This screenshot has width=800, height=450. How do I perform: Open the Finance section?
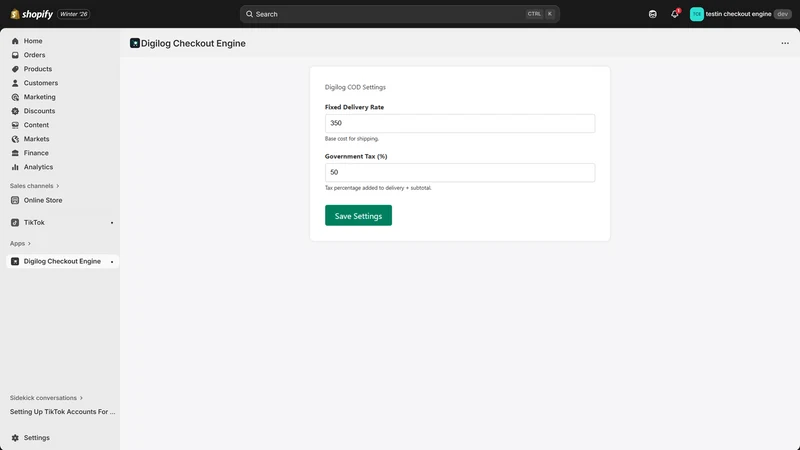36,153
